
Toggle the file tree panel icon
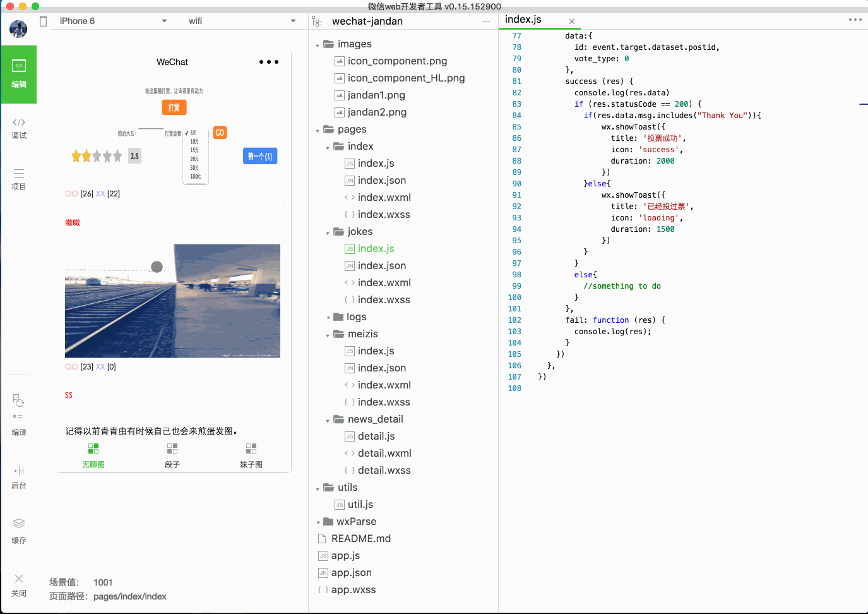(317, 21)
